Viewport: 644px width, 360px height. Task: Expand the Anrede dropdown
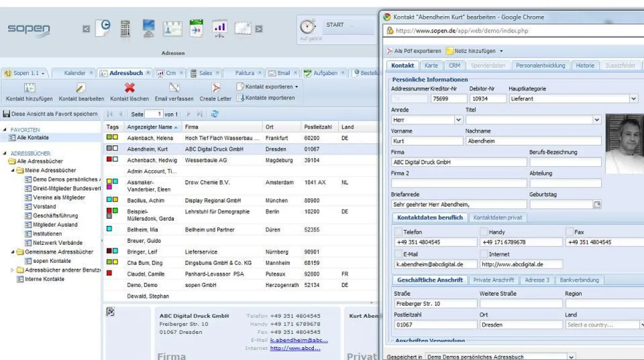458,120
